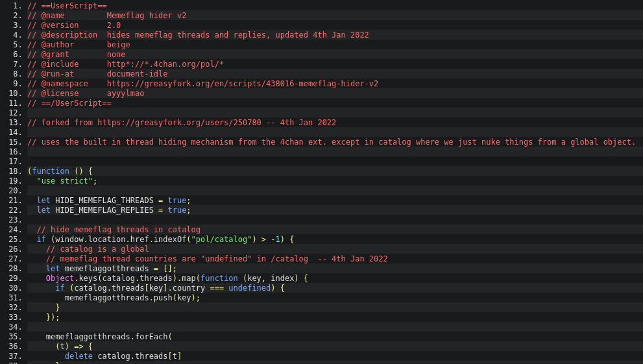Click the description 'hides memeflag threads and replies'
The height and width of the screenshot is (364, 643).
[x=188, y=35]
